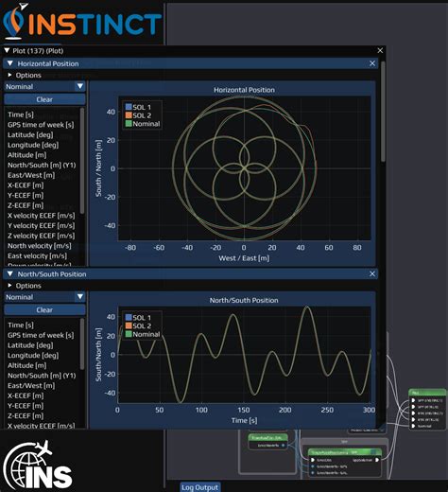This screenshot has height=492, width=448.
Task: Click the green Plot node header in flow editor
Action: click(427, 393)
